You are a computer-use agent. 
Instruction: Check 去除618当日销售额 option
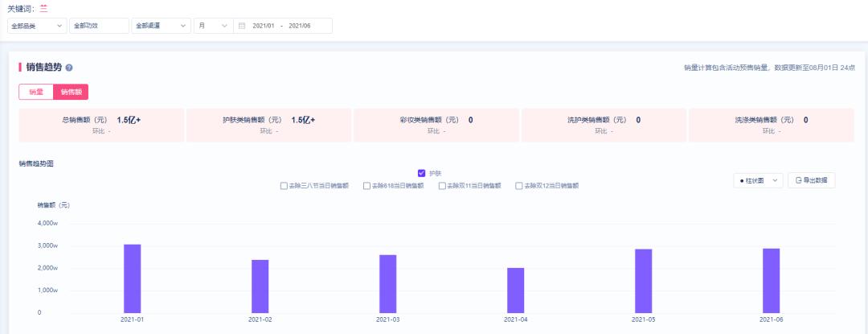pos(366,186)
